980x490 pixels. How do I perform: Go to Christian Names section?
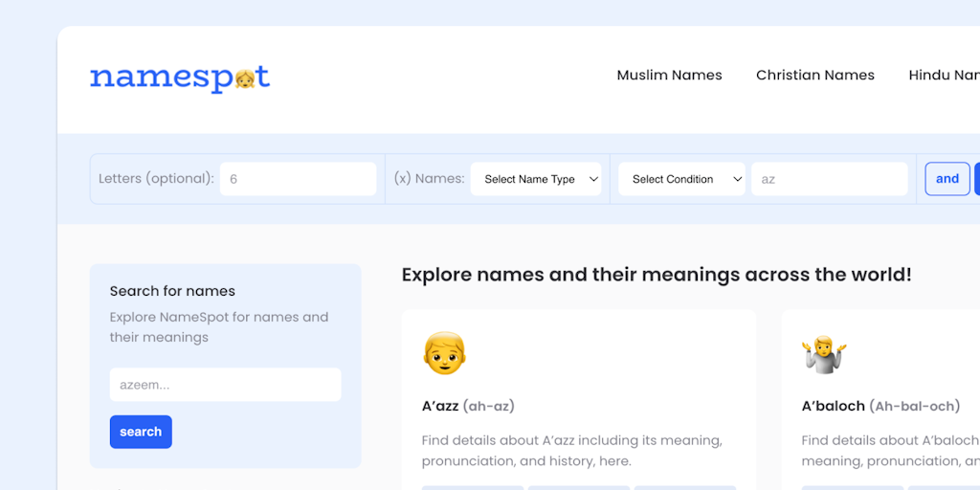tap(814, 76)
